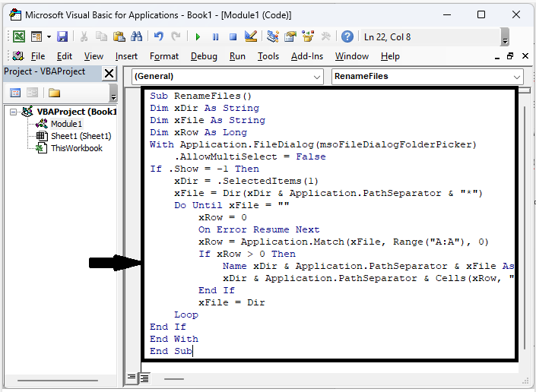
Task: Toggle Folders view in Project pane
Action: pos(54,93)
